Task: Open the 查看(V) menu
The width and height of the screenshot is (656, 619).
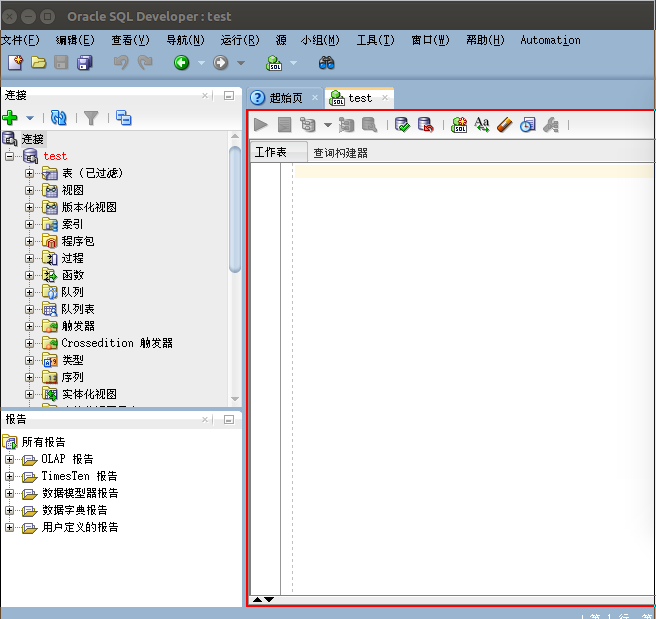Action: 130,40
